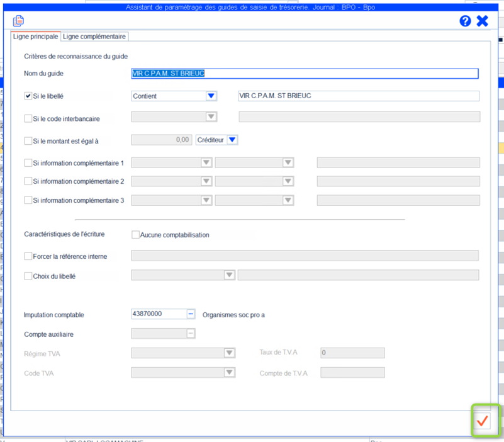Screen dimensions: 504x442
Task: Select the 'Ligne principale' tab
Action: point(36,37)
